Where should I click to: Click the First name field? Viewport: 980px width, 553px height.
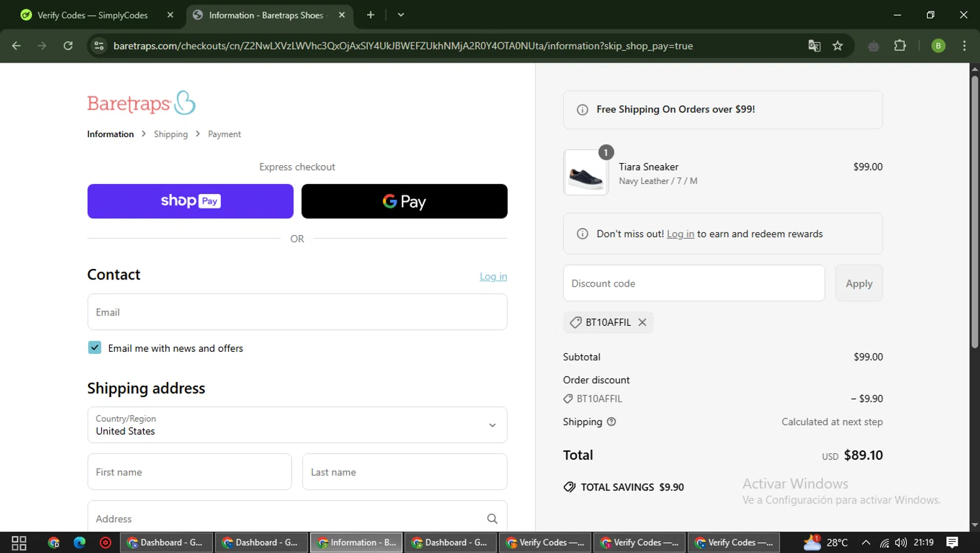(189, 472)
